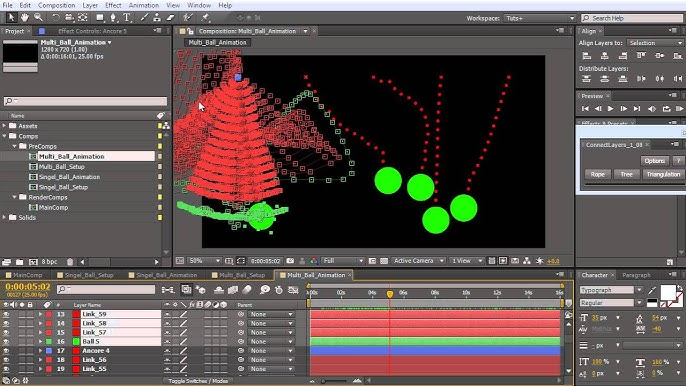Image resolution: width=686 pixels, height=386 pixels.
Task: Click the Play button in Preview panel
Action: [610, 109]
